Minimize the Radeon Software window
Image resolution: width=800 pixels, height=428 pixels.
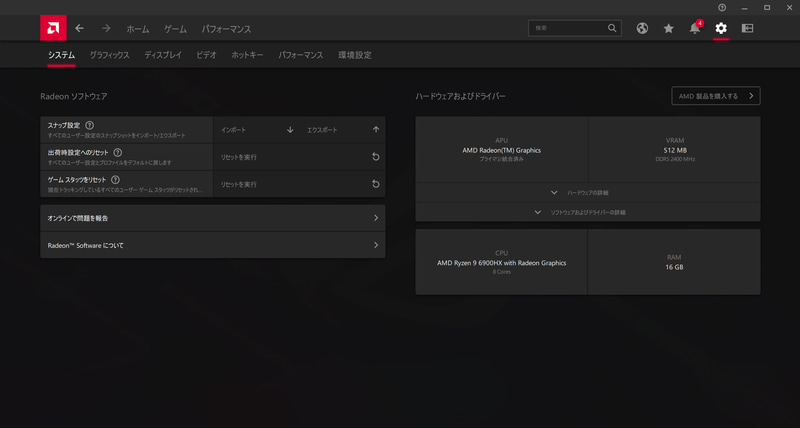click(744, 8)
